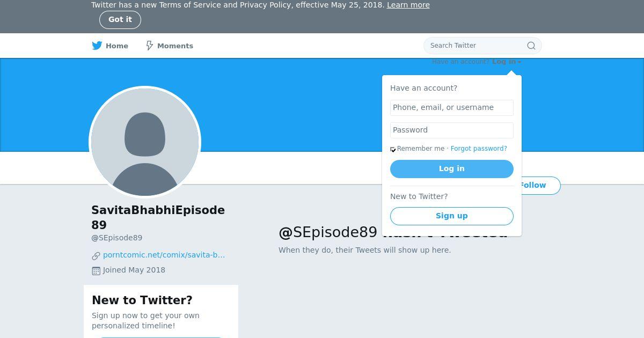Click the Search Twitter box

click(482, 46)
